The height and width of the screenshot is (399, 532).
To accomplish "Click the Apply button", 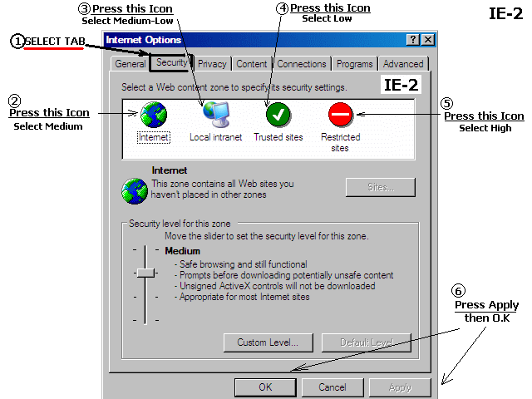I will point(400,387).
